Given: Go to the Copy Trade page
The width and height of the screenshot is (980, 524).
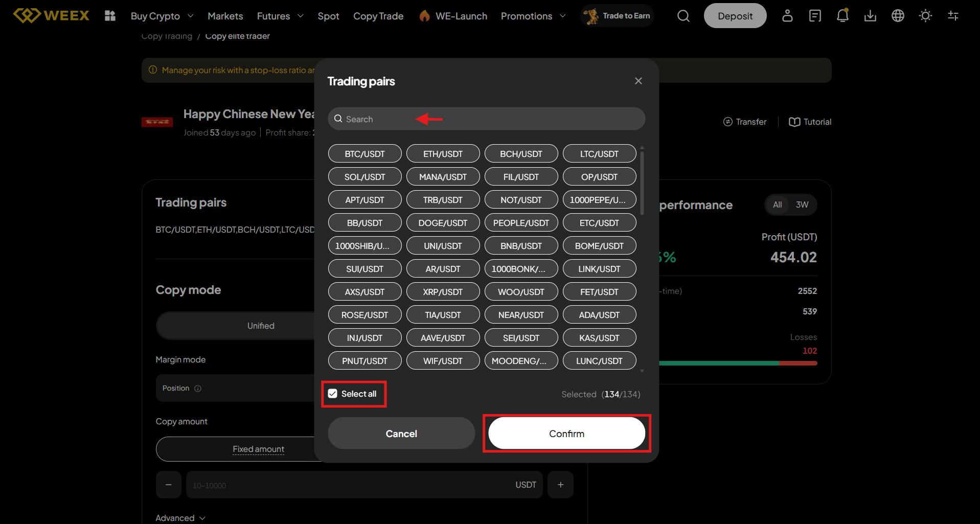Looking at the screenshot, I should (378, 16).
